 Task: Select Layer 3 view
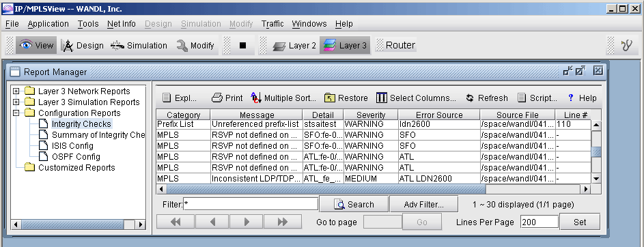[345, 45]
